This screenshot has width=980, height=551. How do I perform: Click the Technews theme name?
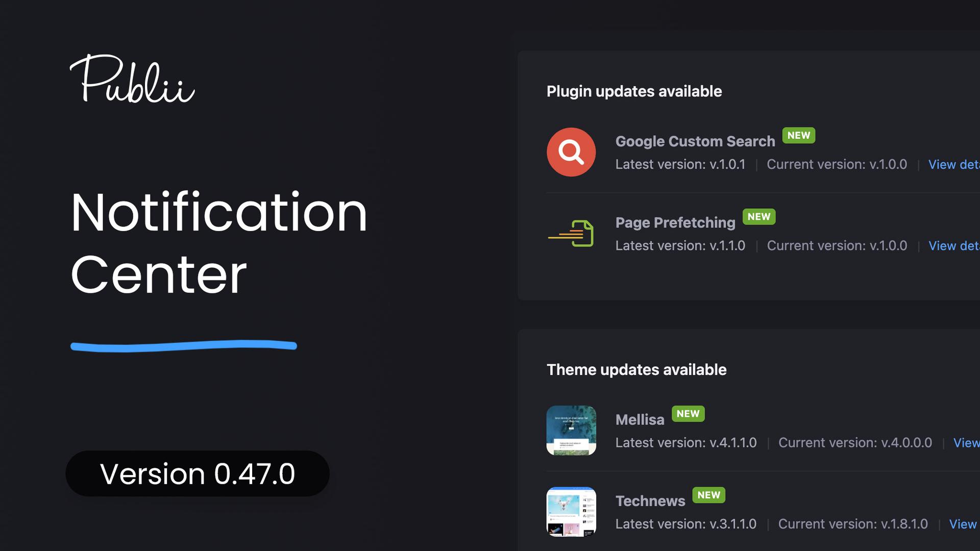click(x=650, y=501)
